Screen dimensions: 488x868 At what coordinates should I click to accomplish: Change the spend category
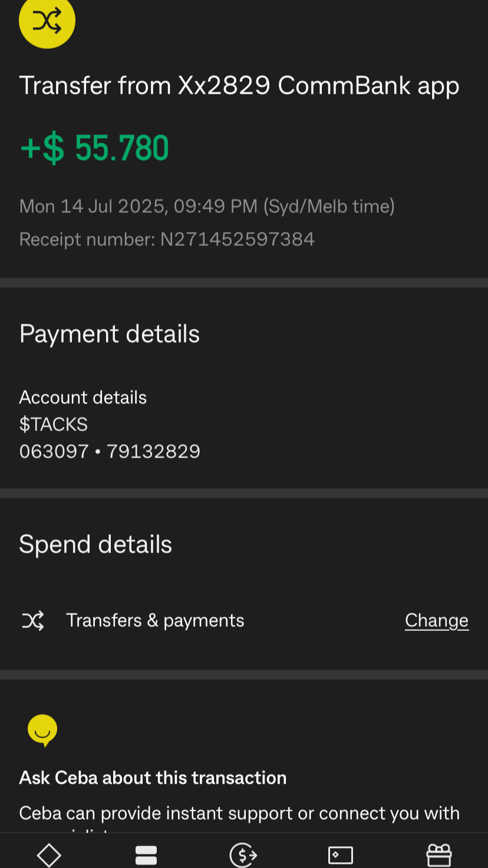pos(437,620)
